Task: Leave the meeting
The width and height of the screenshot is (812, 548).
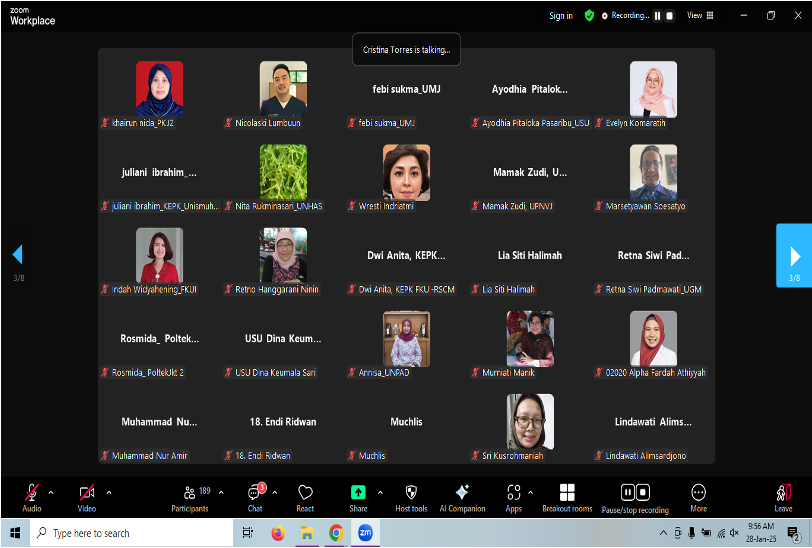Action: pyautogui.click(x=783, y=496)
